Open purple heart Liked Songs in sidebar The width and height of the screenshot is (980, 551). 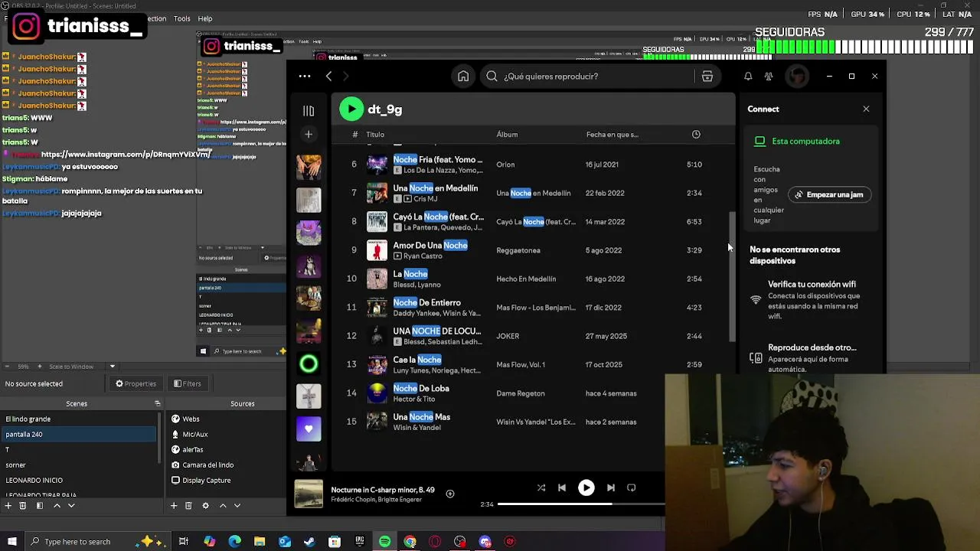coord(309,429)
